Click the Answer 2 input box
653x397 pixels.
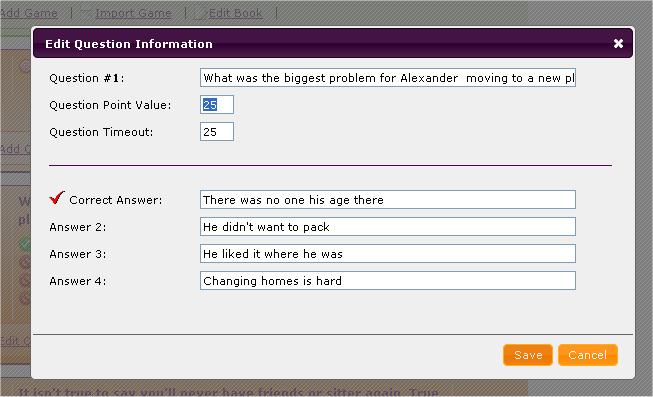[388, 227]
